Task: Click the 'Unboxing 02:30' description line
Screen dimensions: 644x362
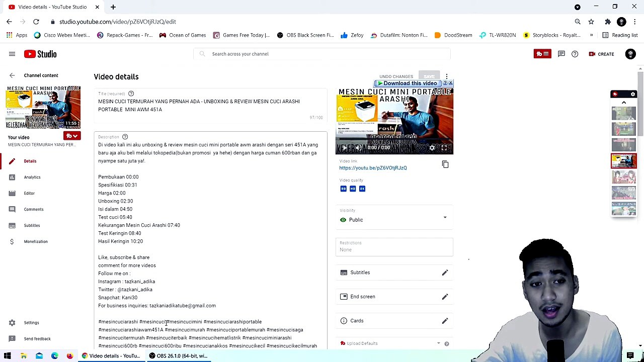Action: [x=116, y=201]
